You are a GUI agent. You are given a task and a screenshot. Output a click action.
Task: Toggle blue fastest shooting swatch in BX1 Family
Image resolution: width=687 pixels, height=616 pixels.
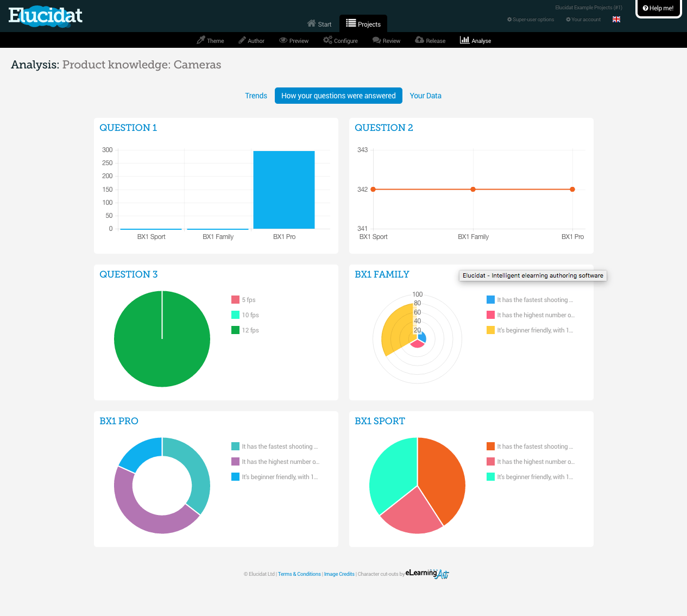490,299
